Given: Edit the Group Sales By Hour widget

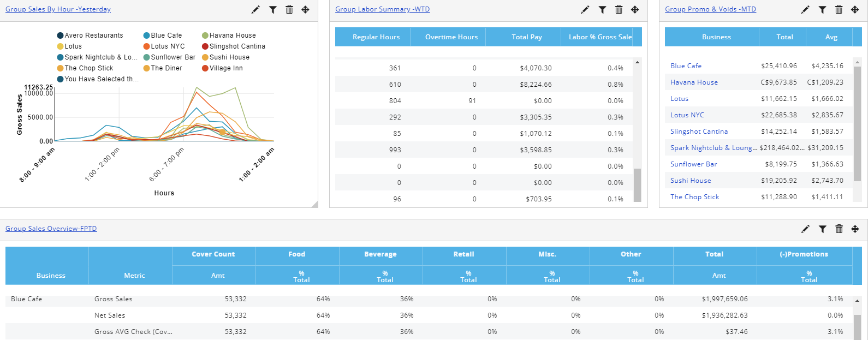Looking at the screenshot, I should [x=255, y=10].
